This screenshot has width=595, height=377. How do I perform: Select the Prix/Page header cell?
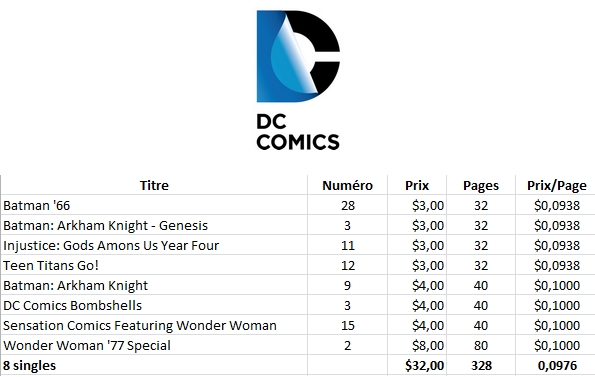tap(556, 185)
